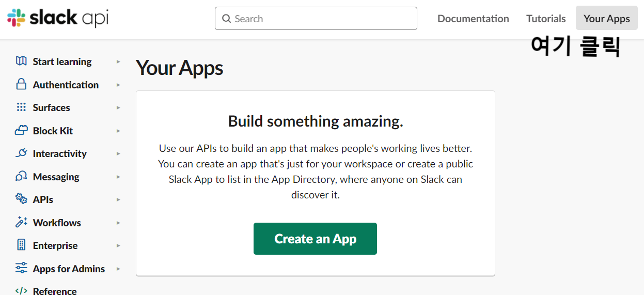The width and height of the screenshot is (644, 295).
Task: Expand the Authentication section arrow
Action: [x=118, y=85]
